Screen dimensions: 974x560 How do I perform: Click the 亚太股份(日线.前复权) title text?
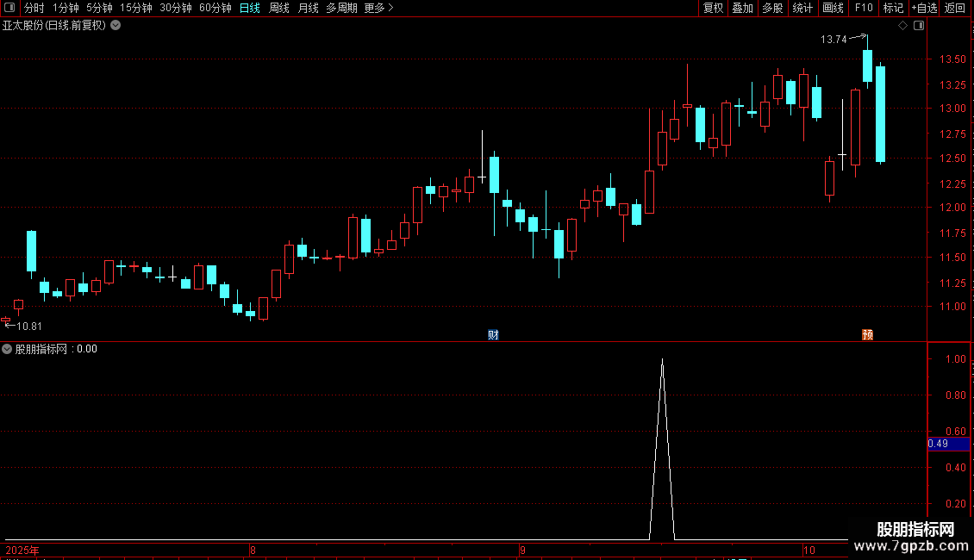click(x=54, y=26)
